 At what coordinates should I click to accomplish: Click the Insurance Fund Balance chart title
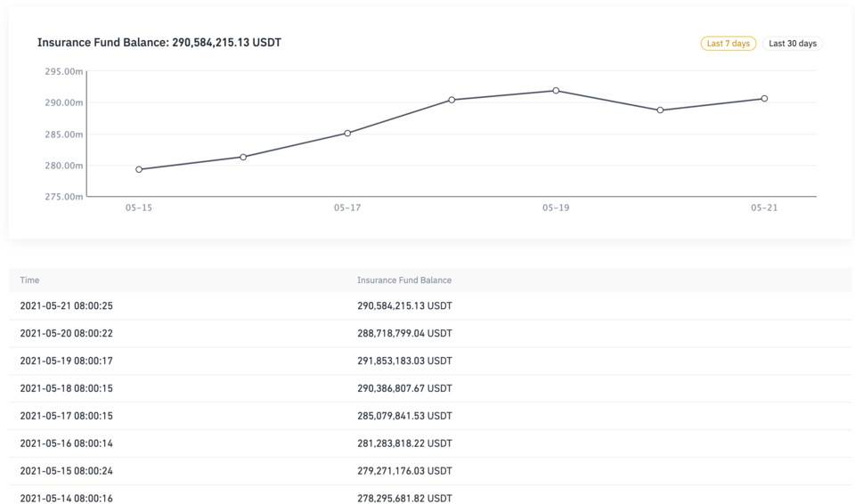tap(159, 43)
